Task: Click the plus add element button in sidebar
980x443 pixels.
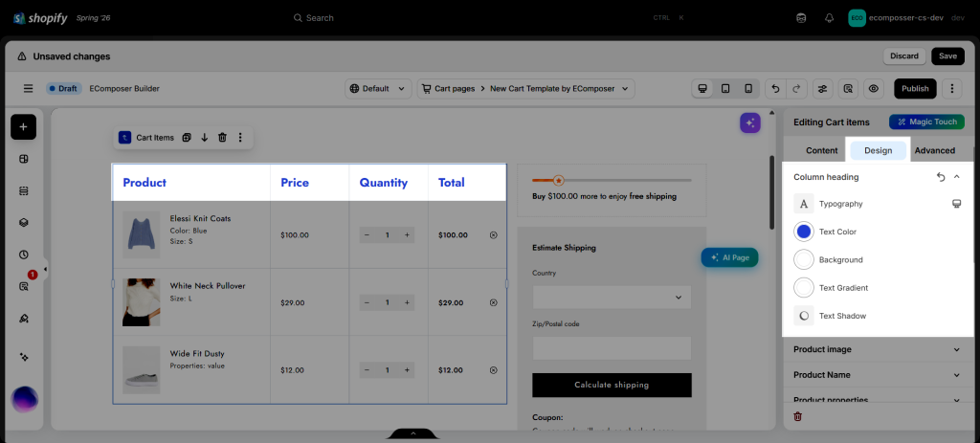Action: [23, 127]
